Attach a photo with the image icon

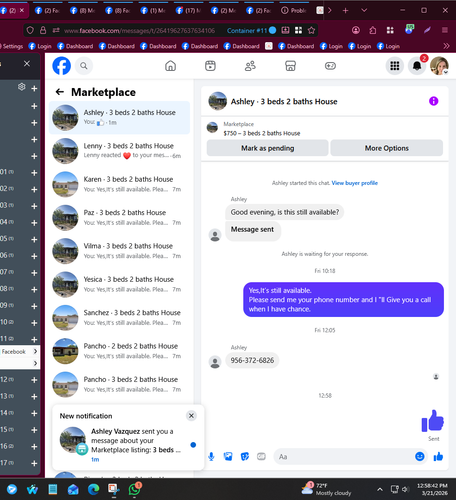pos(228,456)
